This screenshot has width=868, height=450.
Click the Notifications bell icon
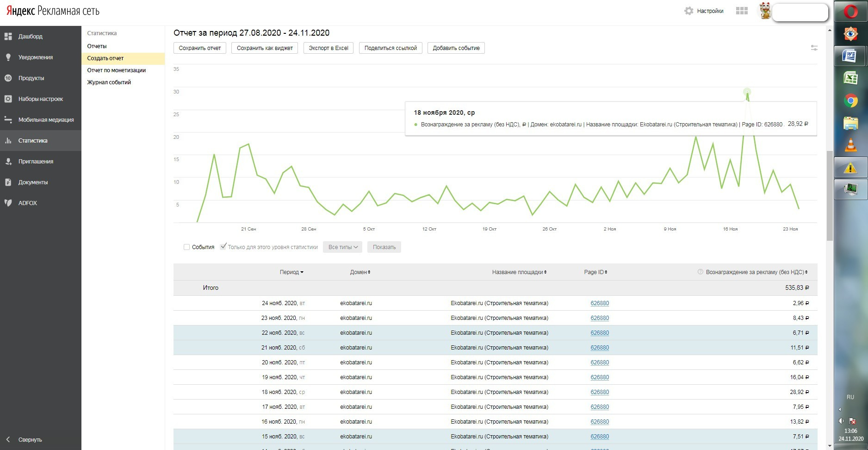[x=8, y=57]
